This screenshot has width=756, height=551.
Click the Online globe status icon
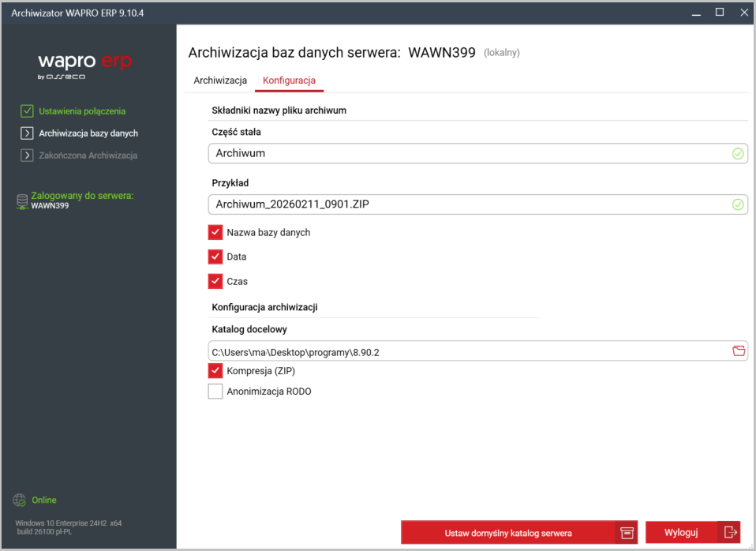(20, 500)
